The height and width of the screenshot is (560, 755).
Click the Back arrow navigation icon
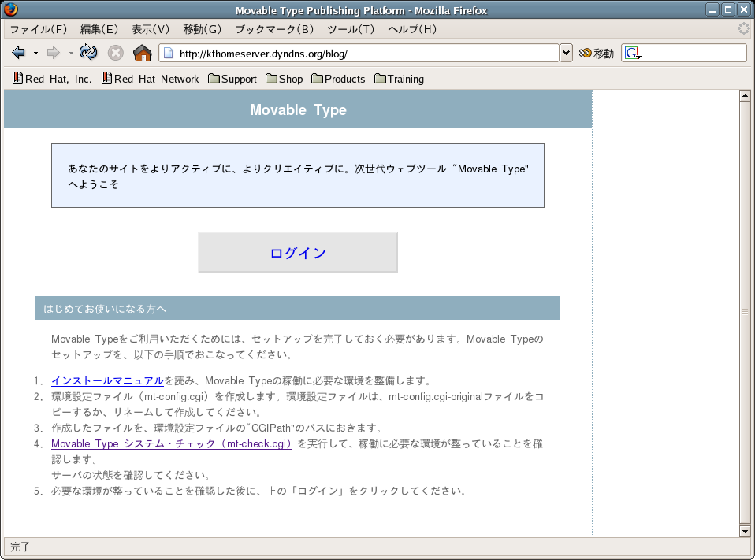18,53
